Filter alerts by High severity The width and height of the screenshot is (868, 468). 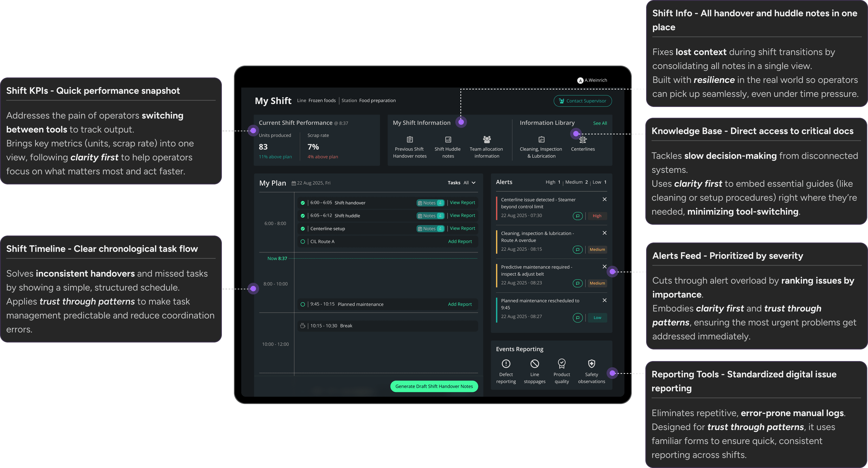tap(553, 182)
